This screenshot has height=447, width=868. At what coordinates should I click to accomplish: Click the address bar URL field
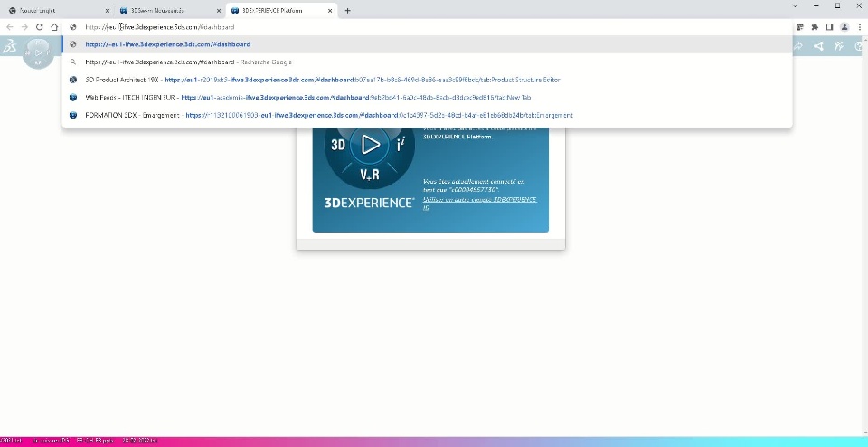(426, 26)
